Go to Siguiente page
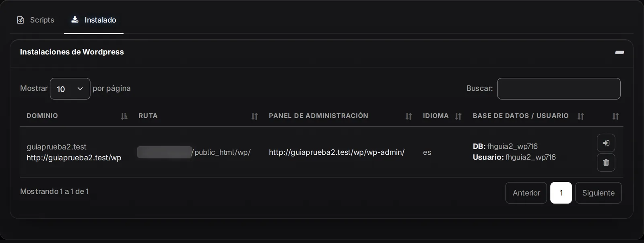The image size is (644, 243). [x=598, y=193]
